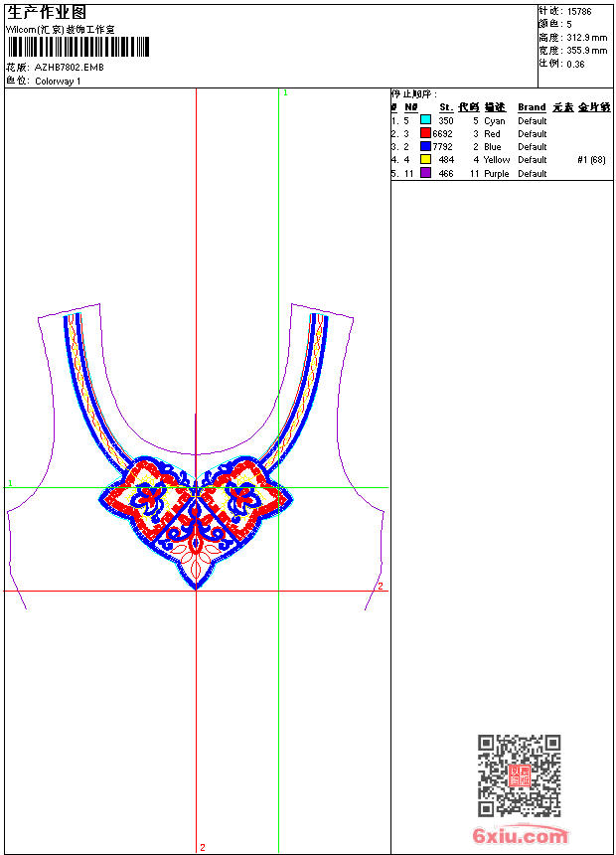This screenshot has height=855, width=616.
Task: Click the barcode under the title
Action: 77,46
